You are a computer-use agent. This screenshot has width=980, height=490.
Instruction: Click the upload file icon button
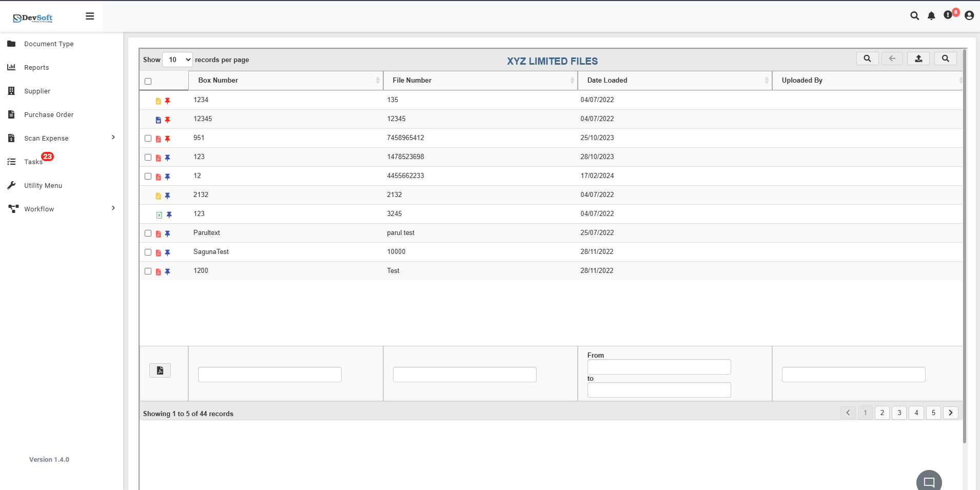[918, 58]
